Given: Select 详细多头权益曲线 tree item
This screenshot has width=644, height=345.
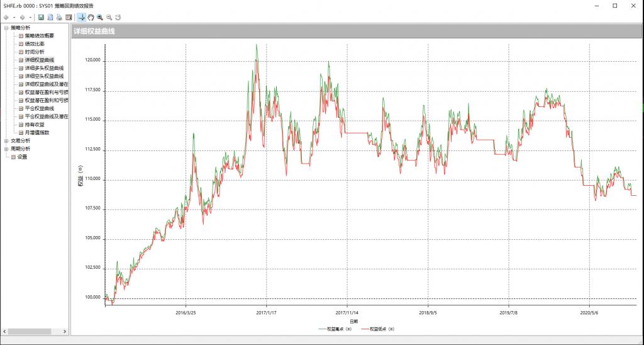Looking at the screenshot, I should click(x=44, y=68).
